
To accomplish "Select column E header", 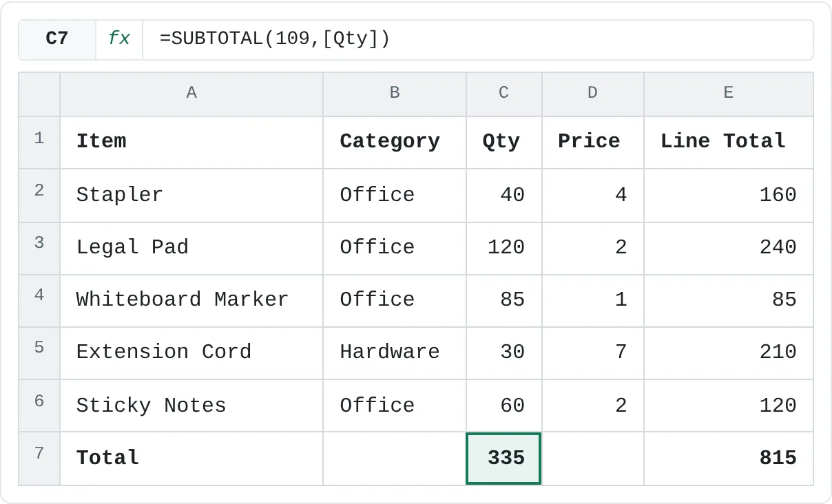I will tap(729, 94).
